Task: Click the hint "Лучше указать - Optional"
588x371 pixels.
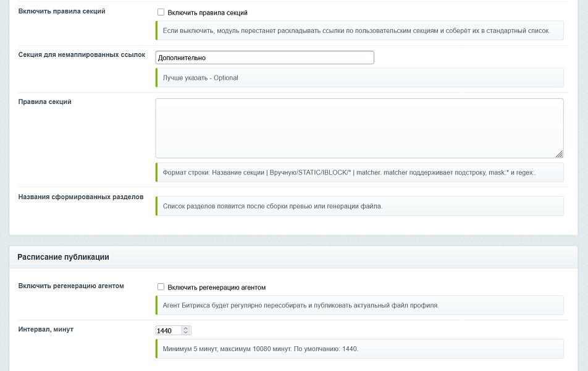Action: click(359, 78)
